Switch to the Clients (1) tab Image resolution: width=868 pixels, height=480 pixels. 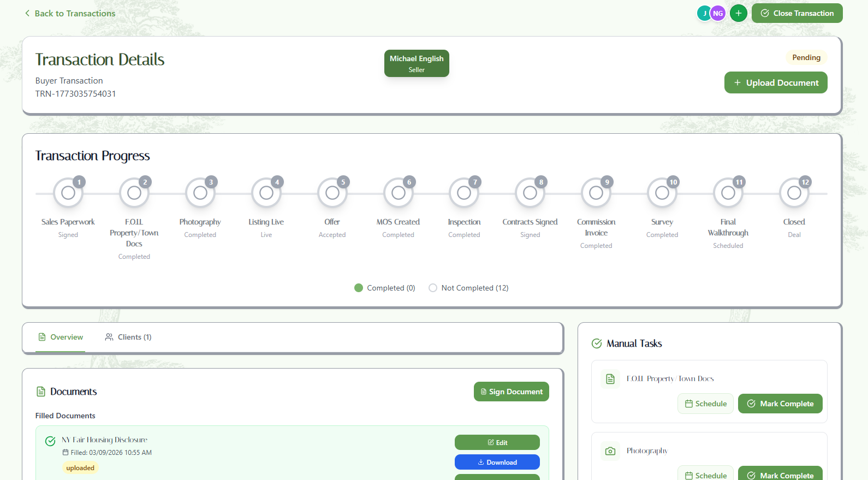[x=128, y=337]
